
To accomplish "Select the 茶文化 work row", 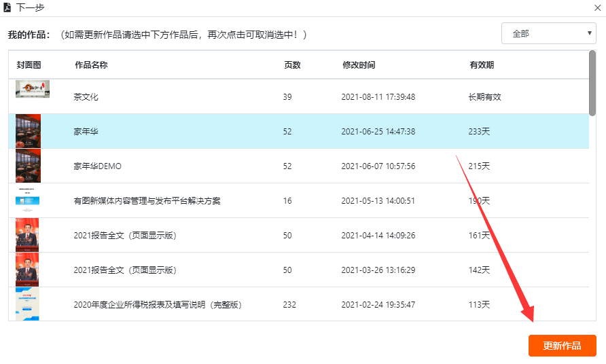I will 86,97.
